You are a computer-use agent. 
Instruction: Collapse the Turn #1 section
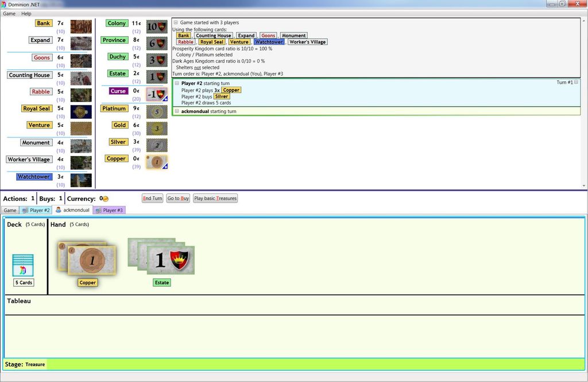click(577, 82)
